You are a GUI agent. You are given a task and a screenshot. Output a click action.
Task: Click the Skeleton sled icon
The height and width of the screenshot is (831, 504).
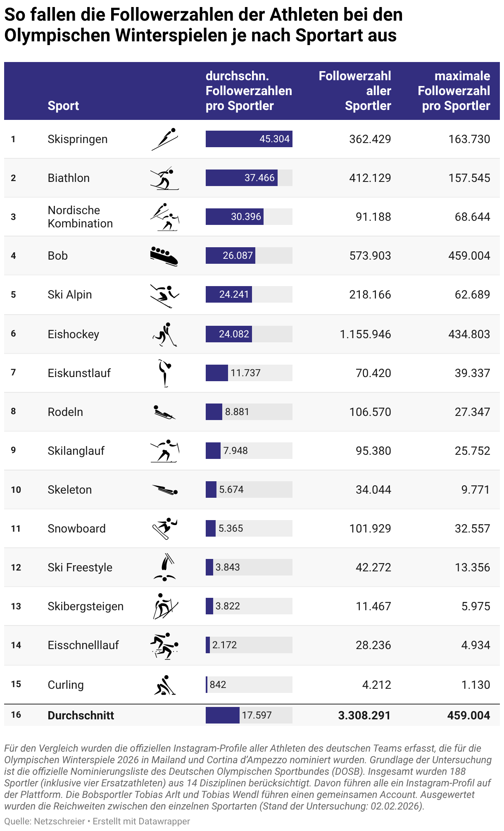164,490
